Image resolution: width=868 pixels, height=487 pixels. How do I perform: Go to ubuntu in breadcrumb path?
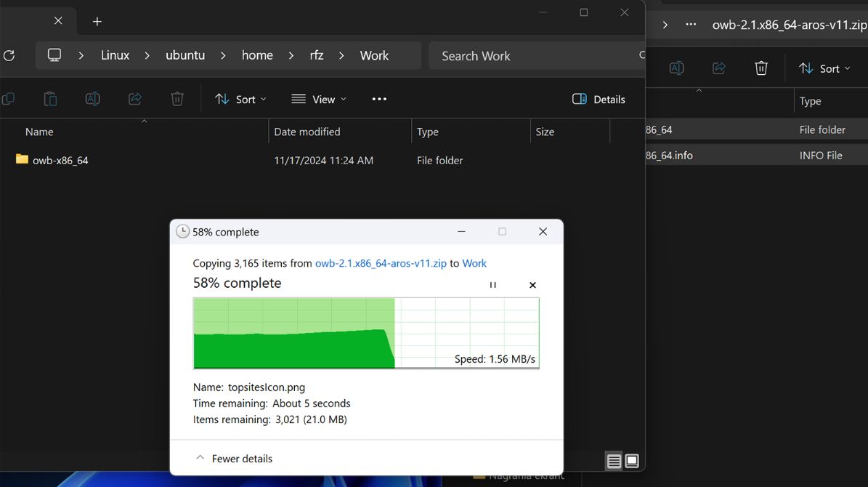click(185, 55)
